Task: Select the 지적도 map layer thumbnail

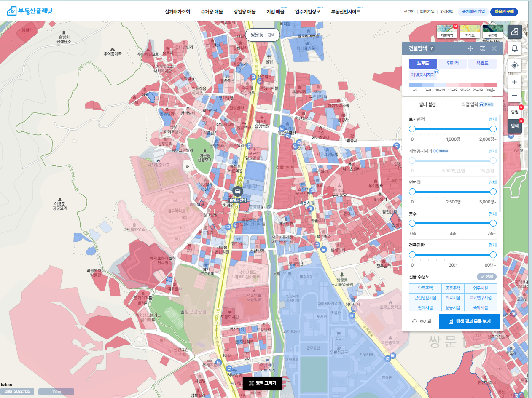Action: (x=470, y=32)
